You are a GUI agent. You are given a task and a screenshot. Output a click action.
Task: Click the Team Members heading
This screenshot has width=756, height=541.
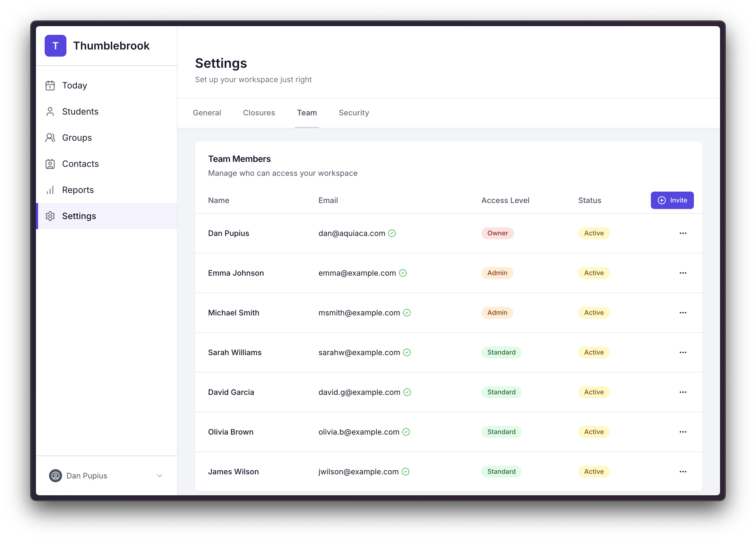coord(239,159)
